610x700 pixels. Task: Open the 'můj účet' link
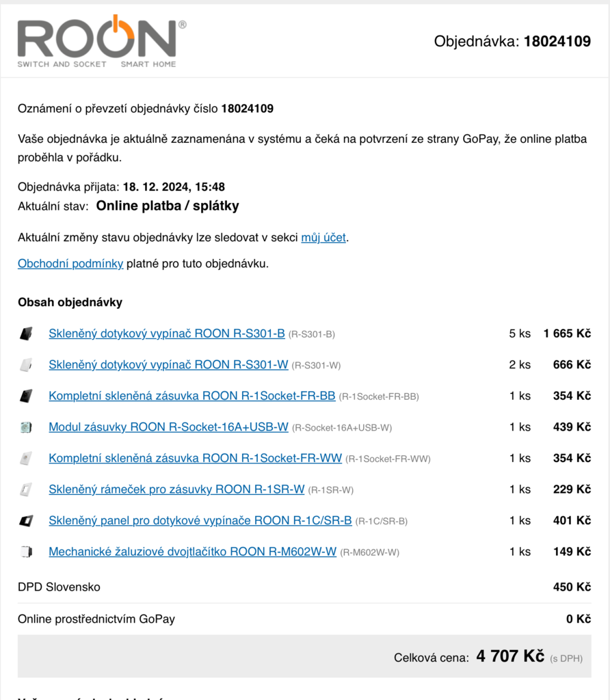[323, 237]
